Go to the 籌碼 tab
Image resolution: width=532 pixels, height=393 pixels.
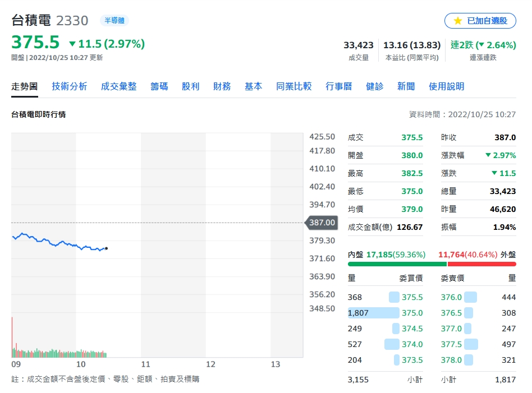(159, 86)
